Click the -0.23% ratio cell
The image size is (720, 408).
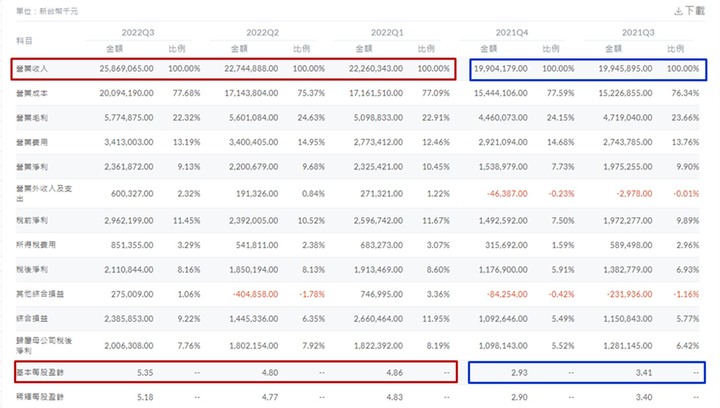pyautogui.click(x=561, y=194)
